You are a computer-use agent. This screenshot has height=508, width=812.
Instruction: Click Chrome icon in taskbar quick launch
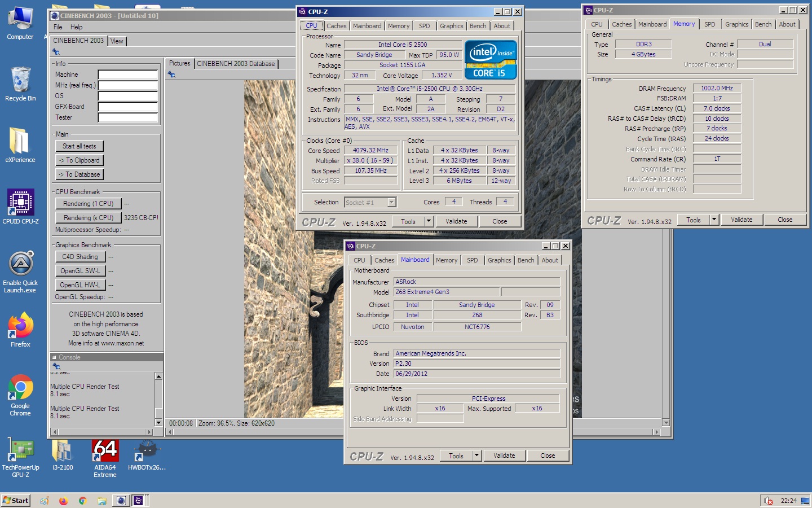82,501
